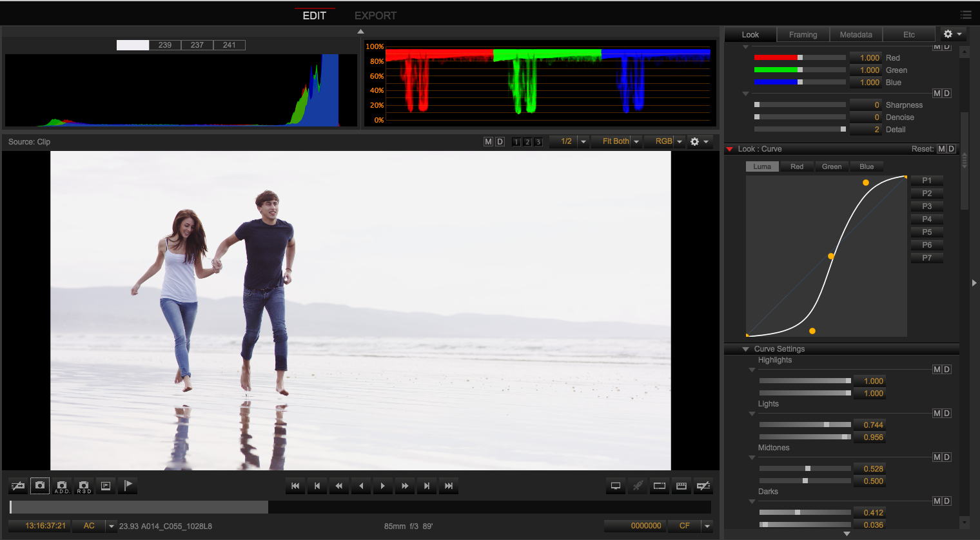This screenshot has height=540, width=980.
Task: Click the M button beside curve Reset
Action: coord(941,149)
